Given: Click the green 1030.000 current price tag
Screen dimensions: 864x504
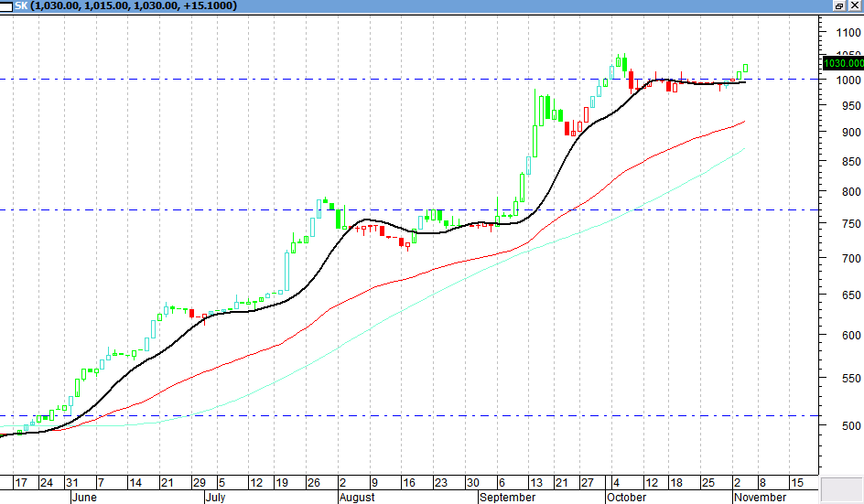Looking at the screenshot, I should coord(843,63).
